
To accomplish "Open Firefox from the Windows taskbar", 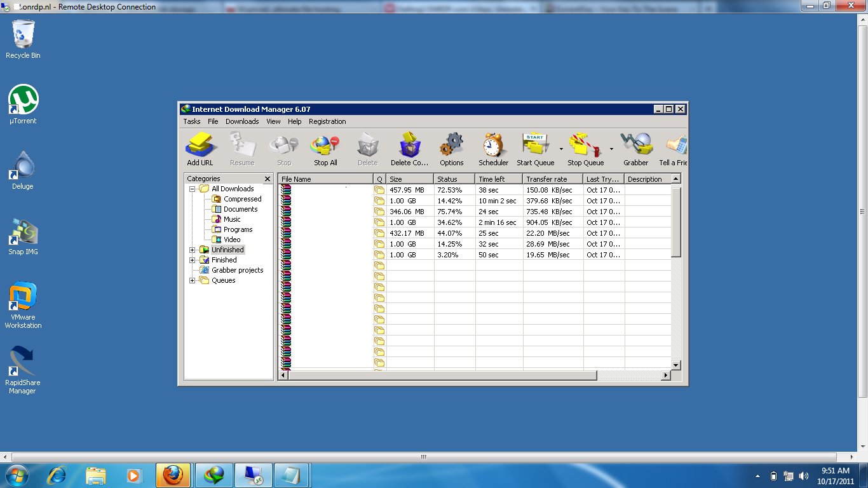I will (x=173, y=475).
